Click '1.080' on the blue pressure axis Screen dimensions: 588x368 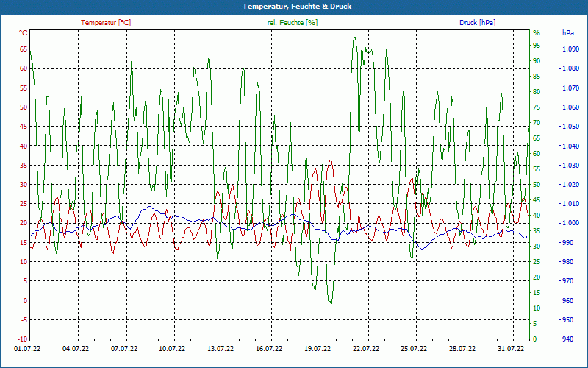pyautogui.click(x=571, y=68)
